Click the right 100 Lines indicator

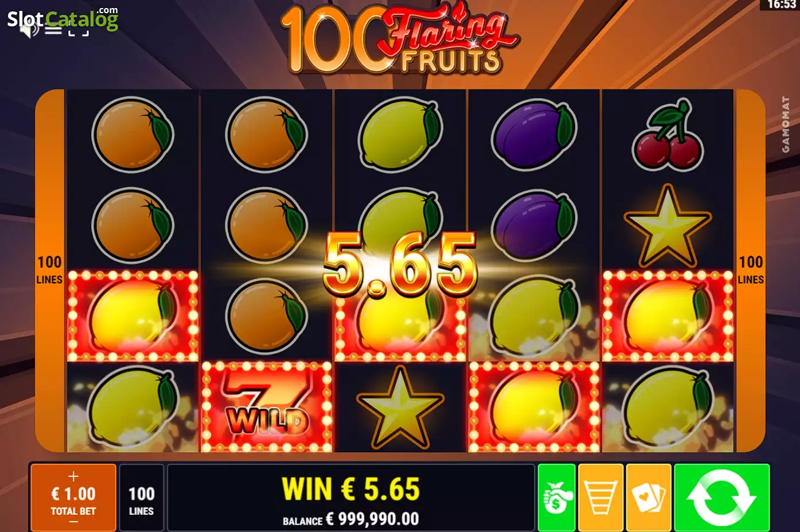[x=751, y=270]
